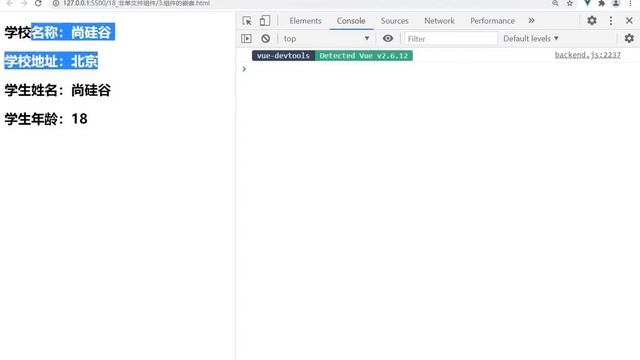Open the Vue devtools extension icon
This screenshot has width=640, height=360.
tap(587, 3)
